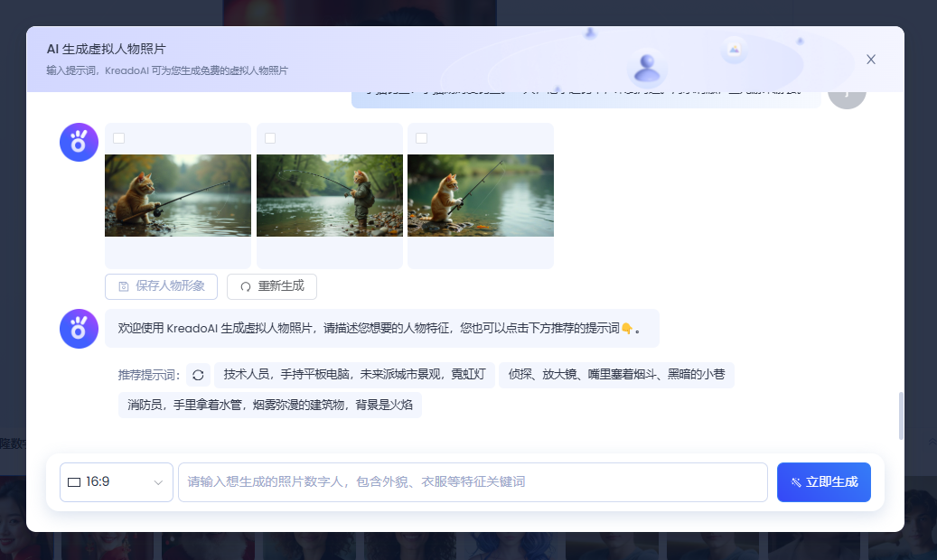This screenshot has width=937, height=560.
Task: Choose the 消防员 firefighter prompt suggestion
Action: pos(269,405)
